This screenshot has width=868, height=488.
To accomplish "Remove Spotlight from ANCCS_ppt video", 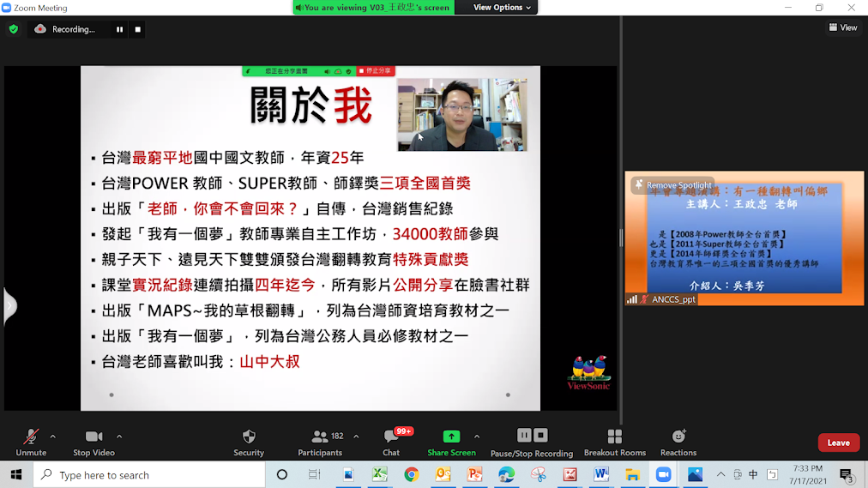I will tap(673, 184).
